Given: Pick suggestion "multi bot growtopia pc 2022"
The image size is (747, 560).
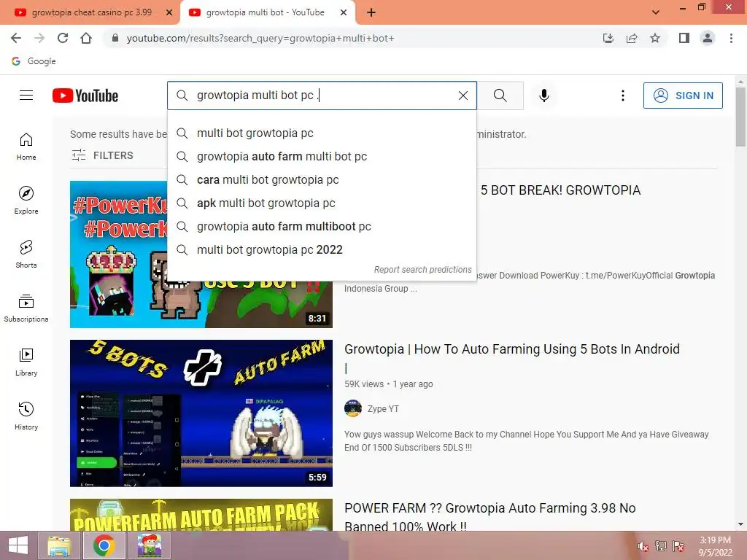Looking at the screenshot, I should [322, 250].
